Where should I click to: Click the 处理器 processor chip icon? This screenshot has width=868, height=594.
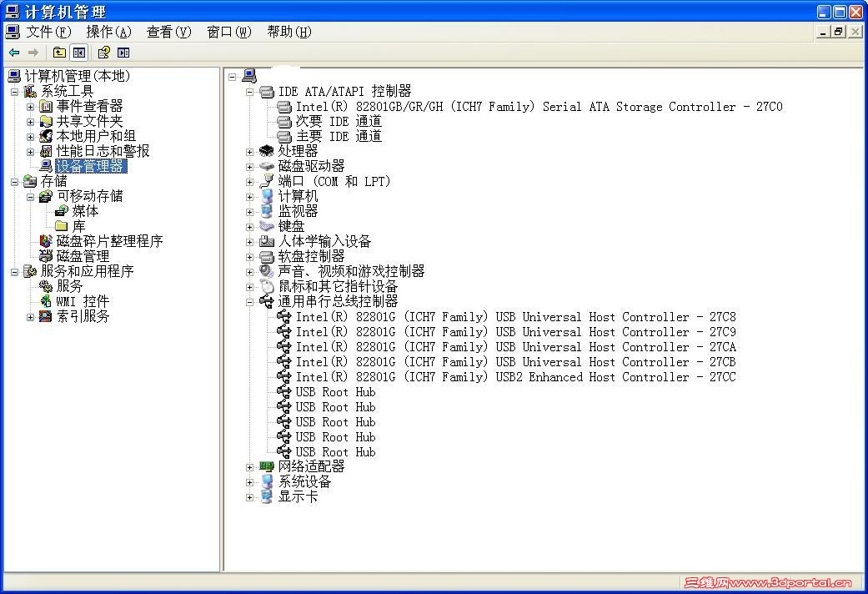(267, 151)
